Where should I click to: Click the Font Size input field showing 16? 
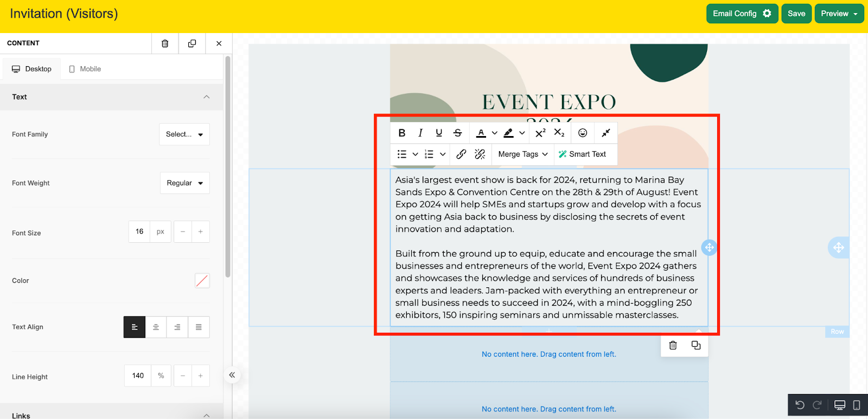(139, 232)
